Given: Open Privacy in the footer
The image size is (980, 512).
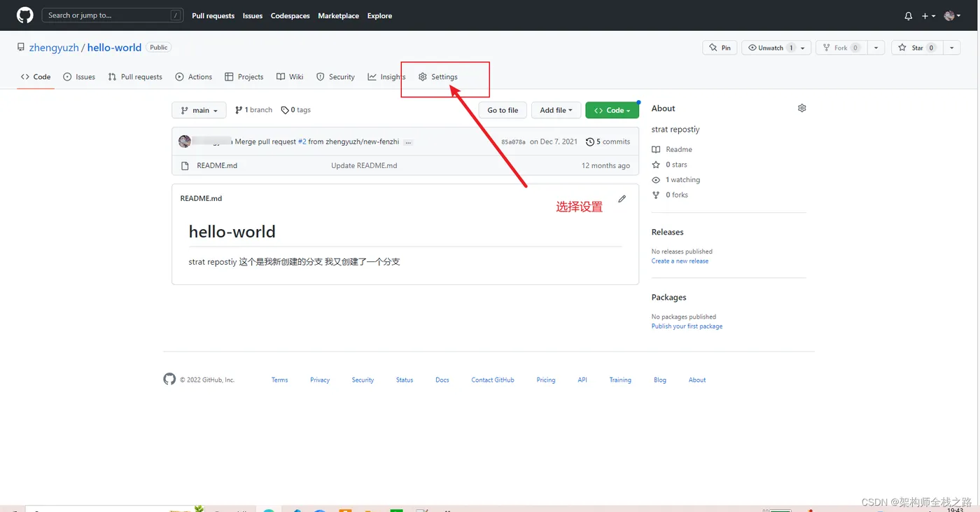Looking at the screenshot, I should [x=320, y=380].
